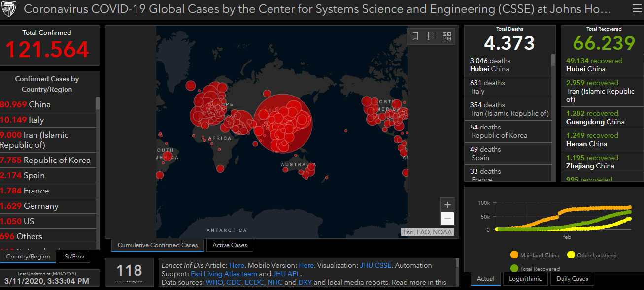Select the "354 deaths Iran" entry
The height and width of the screenshot is (290, 644).
point(508,109)
